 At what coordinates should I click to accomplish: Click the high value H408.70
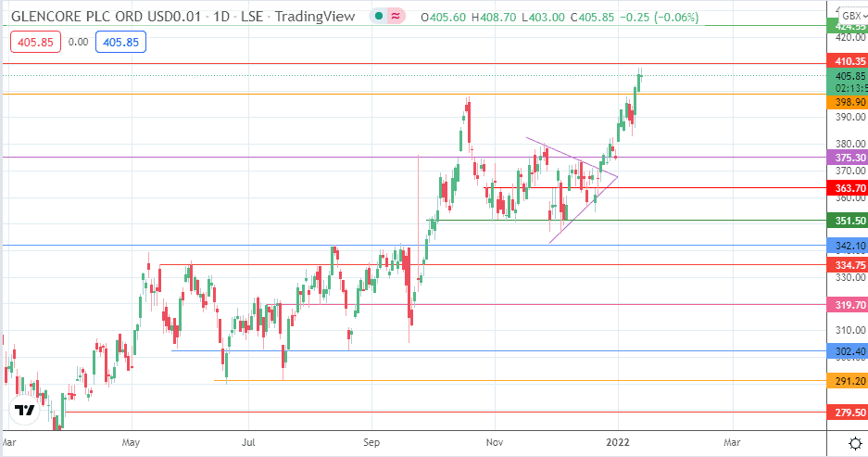pyautogui.click(x=493, y=18)
